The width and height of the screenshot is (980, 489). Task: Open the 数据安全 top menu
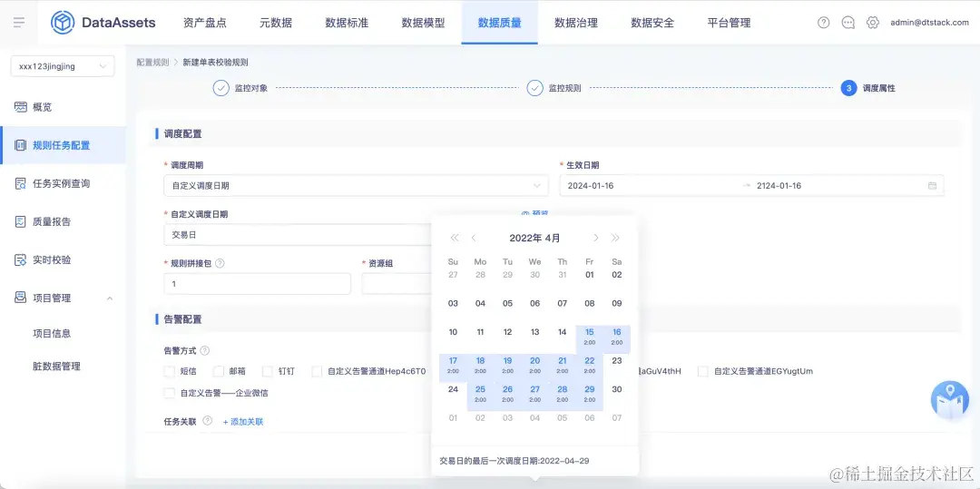[x=652, y=23]
